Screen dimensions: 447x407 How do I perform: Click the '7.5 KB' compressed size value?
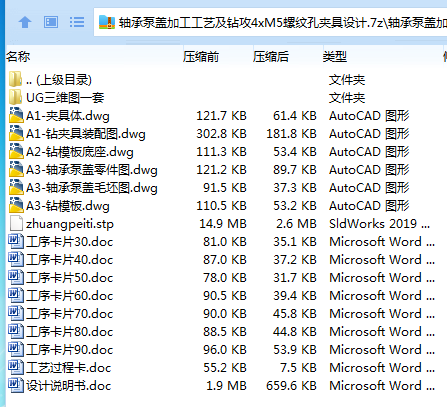pos(298,367)
